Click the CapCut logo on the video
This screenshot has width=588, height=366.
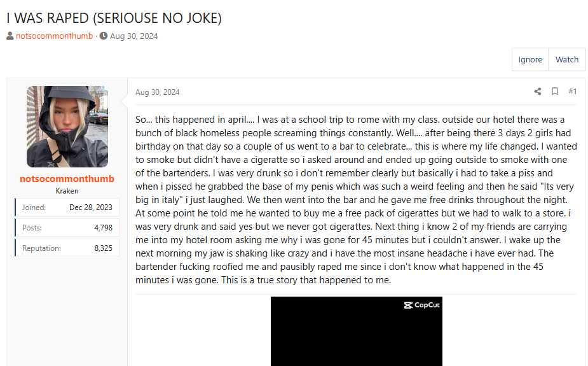[x=422, y=305]
